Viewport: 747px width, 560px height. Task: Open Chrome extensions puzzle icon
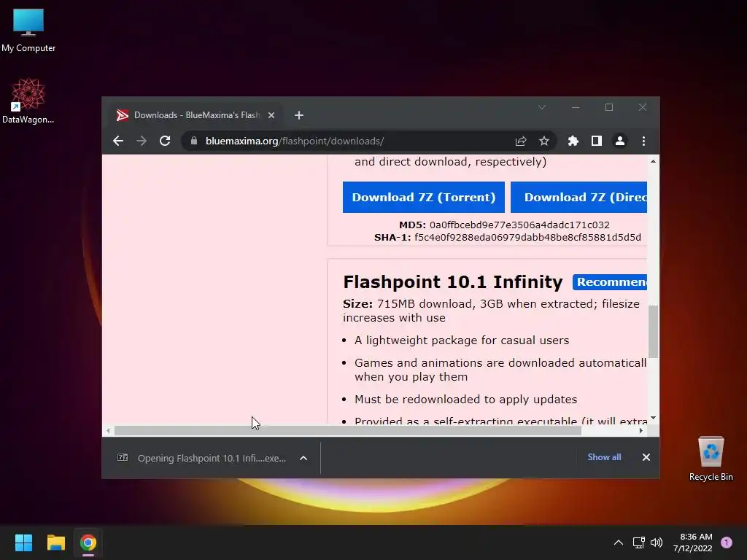coord(573,141)
